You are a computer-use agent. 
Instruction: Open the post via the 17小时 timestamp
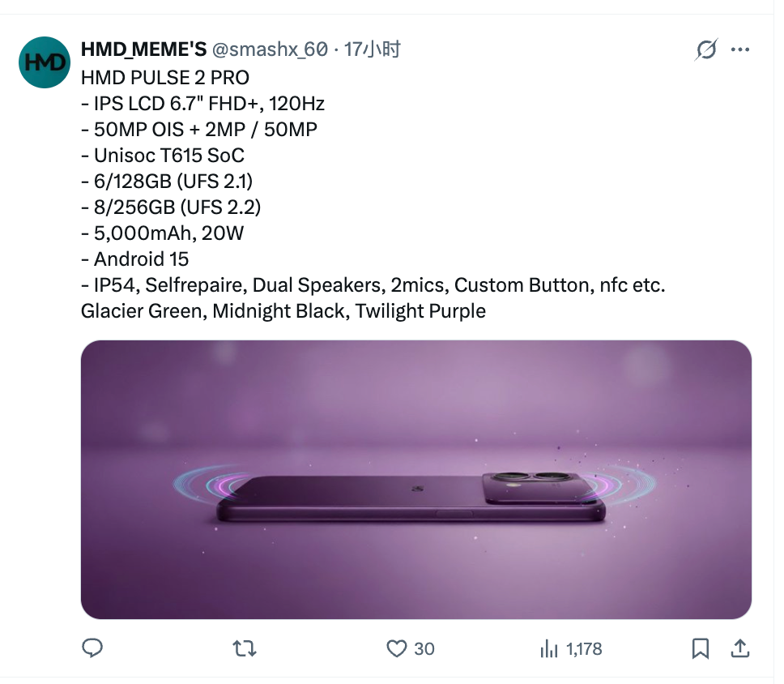[381, 49]
